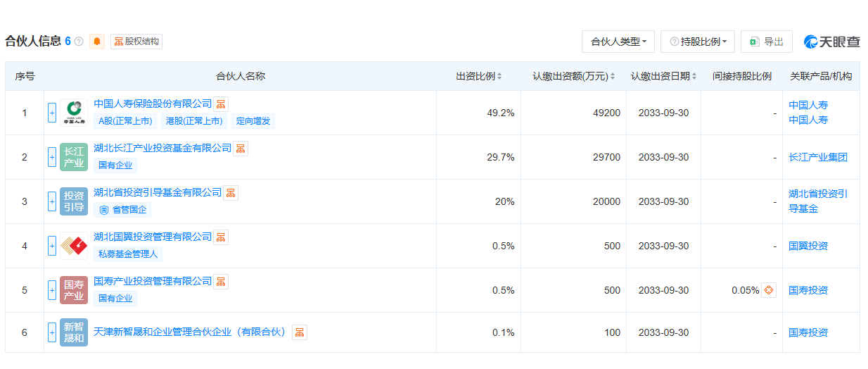Expand row for 天津新智晟和企业管理合伙企业
The height and width of the screenshot is (369, 868).
[x=52, y=332]
